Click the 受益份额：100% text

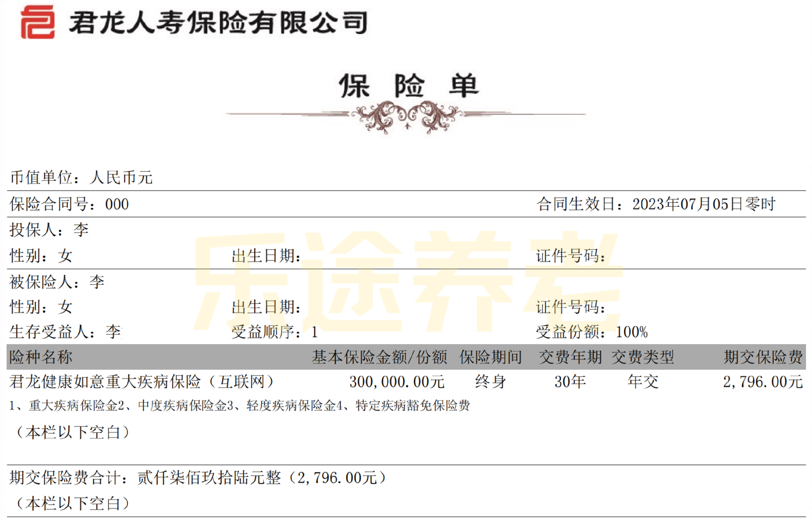click(592, 332)
